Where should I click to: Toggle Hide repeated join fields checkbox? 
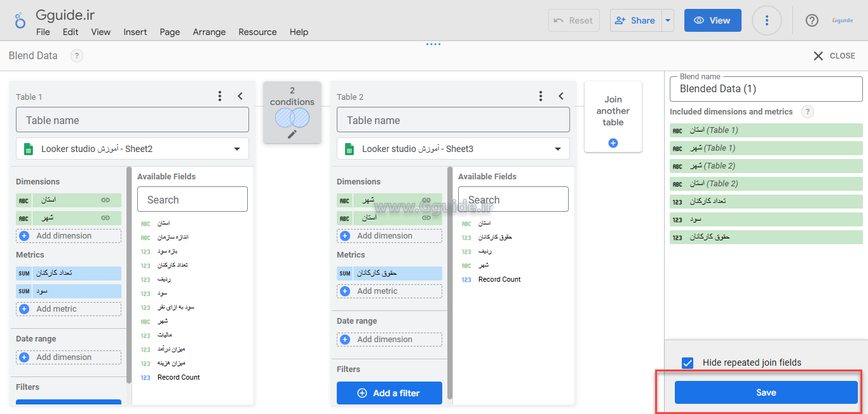click(687, 362)
